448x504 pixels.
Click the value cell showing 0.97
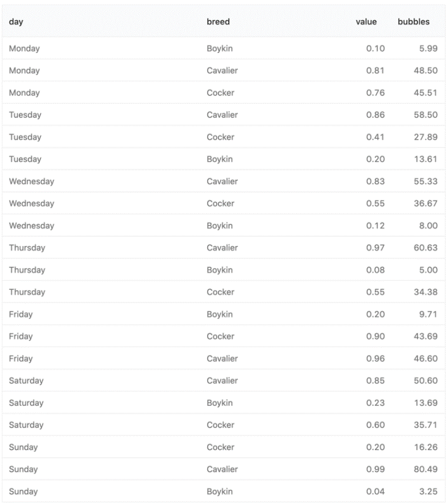[x=375, y=248]
